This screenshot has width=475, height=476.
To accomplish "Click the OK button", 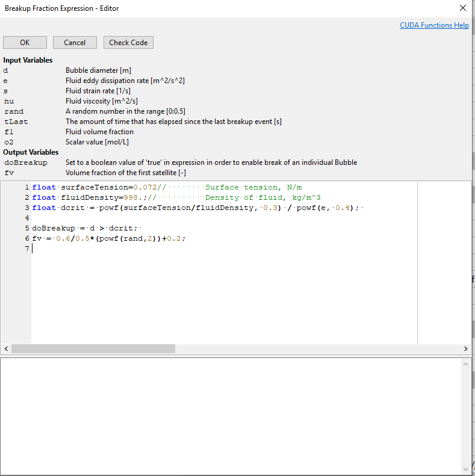I will pyautogui.click(x=25, y=43).
